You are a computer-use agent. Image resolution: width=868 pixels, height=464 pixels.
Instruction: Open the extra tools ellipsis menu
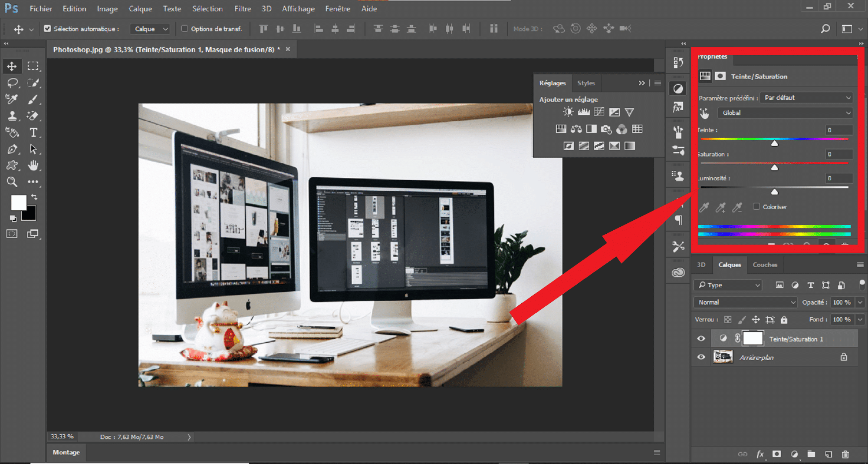[33, 182]
